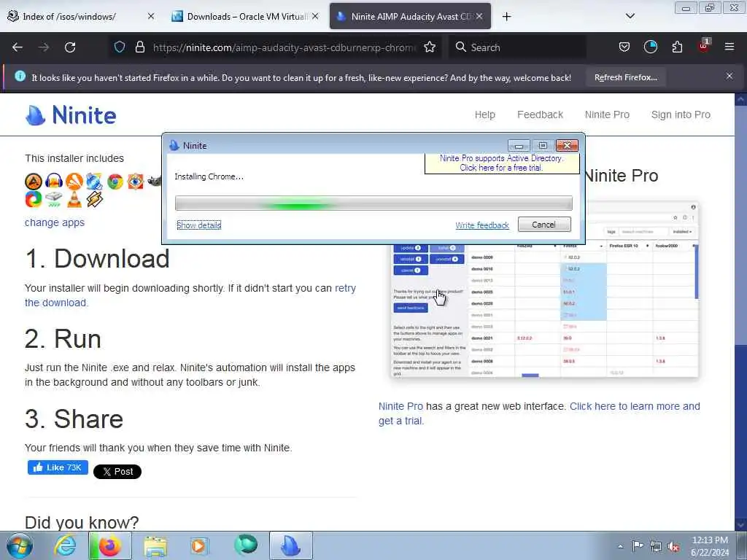Click the gray disk drive app icon
747x560 pixels.
click(x=54, y=199)
